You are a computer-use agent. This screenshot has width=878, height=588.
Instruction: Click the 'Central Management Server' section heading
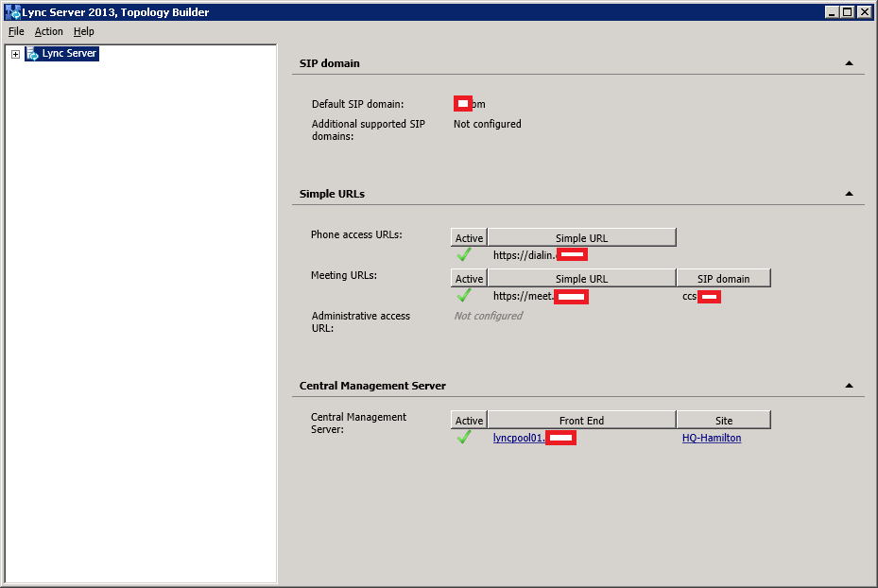(372, 386)
